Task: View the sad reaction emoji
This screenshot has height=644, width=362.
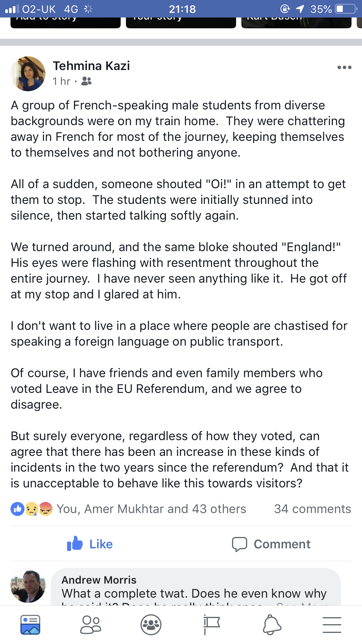Action: pos(31,509)
